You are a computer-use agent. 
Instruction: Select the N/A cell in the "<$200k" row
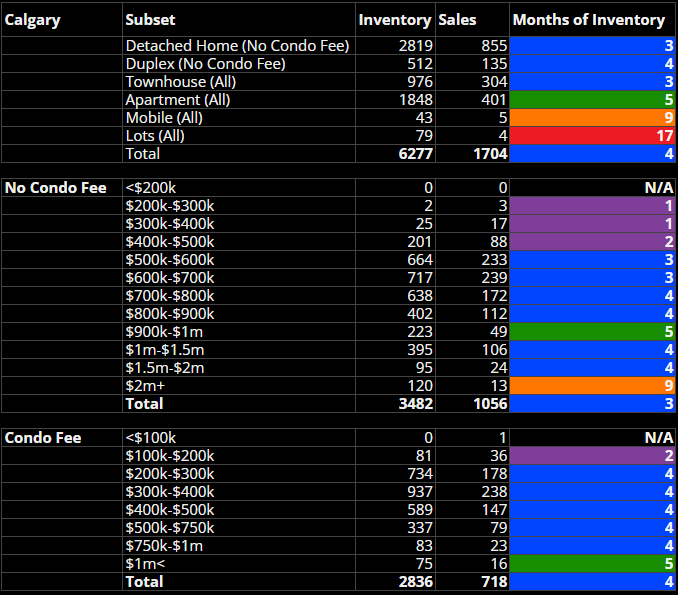tap(592, 187)
